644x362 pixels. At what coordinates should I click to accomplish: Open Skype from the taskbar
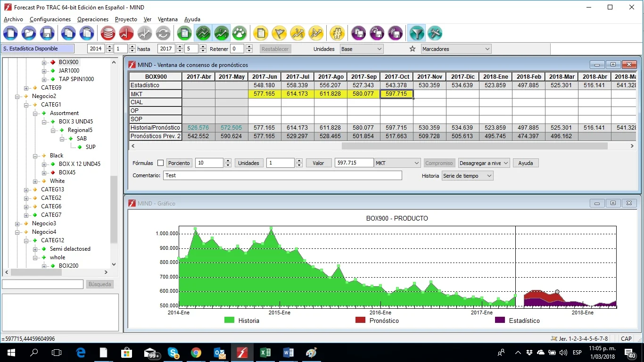point(173,353)
